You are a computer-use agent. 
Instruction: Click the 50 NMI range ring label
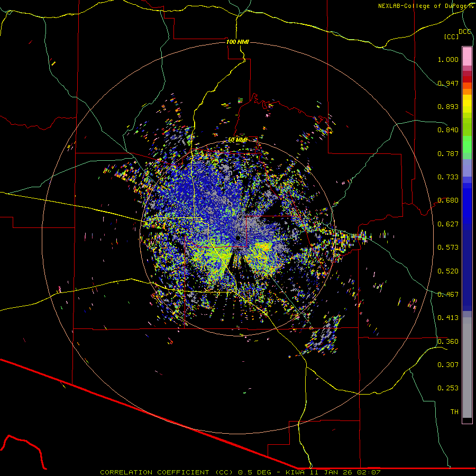pyautogui.click(x=237, y=140)
